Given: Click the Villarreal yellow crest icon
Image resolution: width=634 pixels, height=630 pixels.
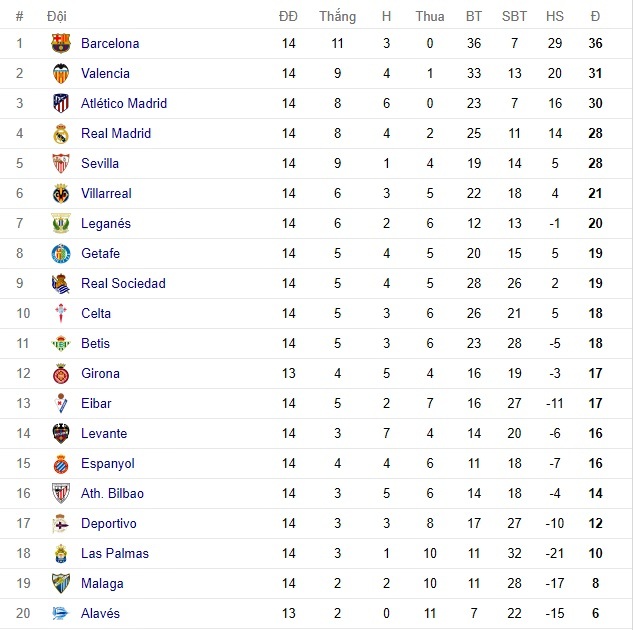Looking at the screenshot, I should tap(61, 194).
